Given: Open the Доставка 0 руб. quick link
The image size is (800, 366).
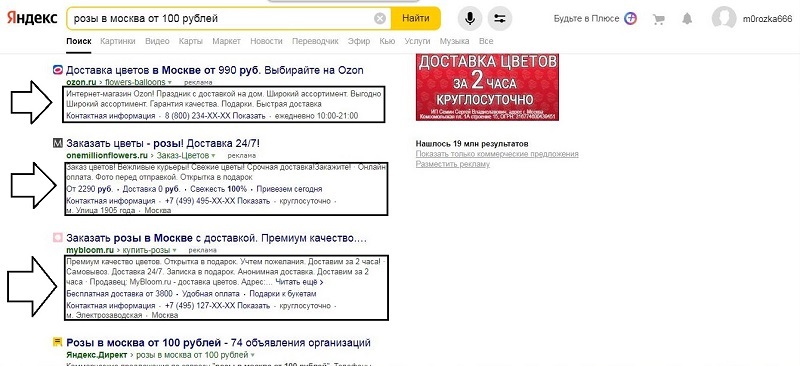Looking at the screenshot, I should click(x=151, y=189).
